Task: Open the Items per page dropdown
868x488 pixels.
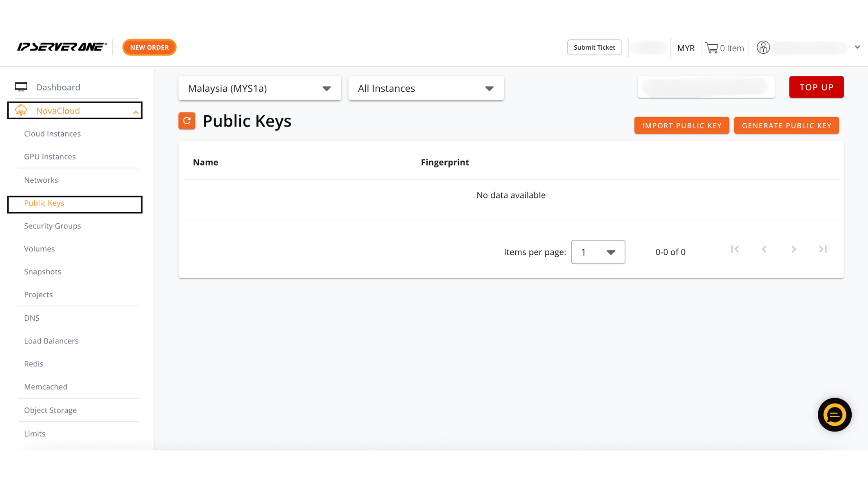Action: pos(598,252)
